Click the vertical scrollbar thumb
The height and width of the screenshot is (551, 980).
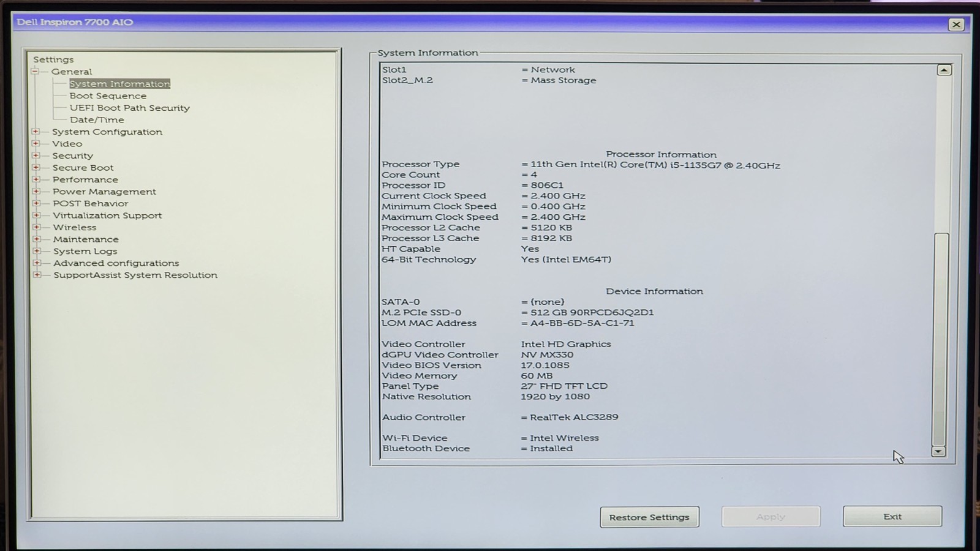click(x=941, y=339)
